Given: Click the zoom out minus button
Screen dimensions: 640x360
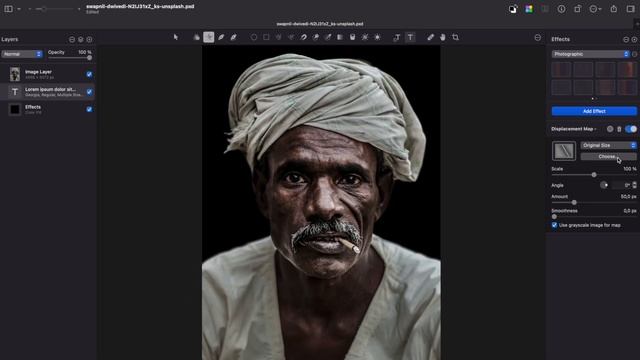Looking at the screenshot, I should point(29,9).
